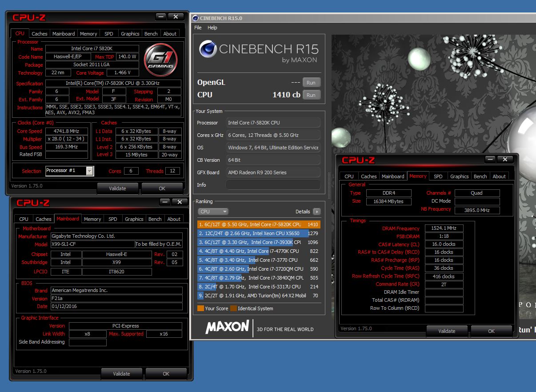Click the MAXON logo at the bottom
This screenshot has height=392, width=536.
click(x=227, y=327)
